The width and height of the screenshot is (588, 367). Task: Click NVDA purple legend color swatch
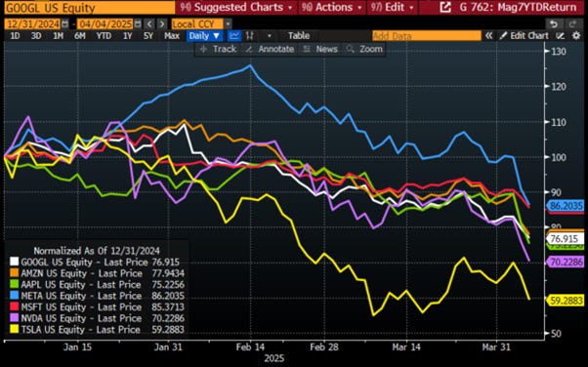[14, 318]
